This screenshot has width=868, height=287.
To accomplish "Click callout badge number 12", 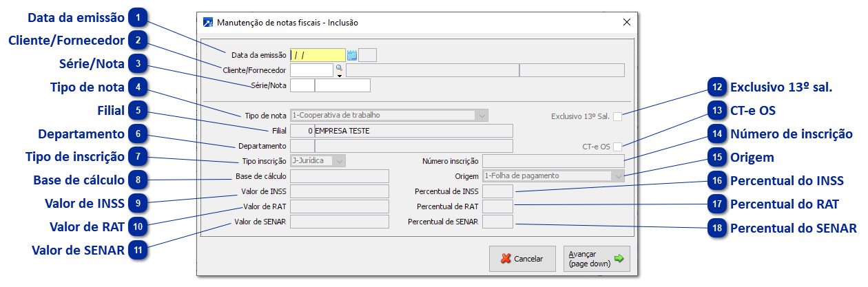I will tap(718, 87).
